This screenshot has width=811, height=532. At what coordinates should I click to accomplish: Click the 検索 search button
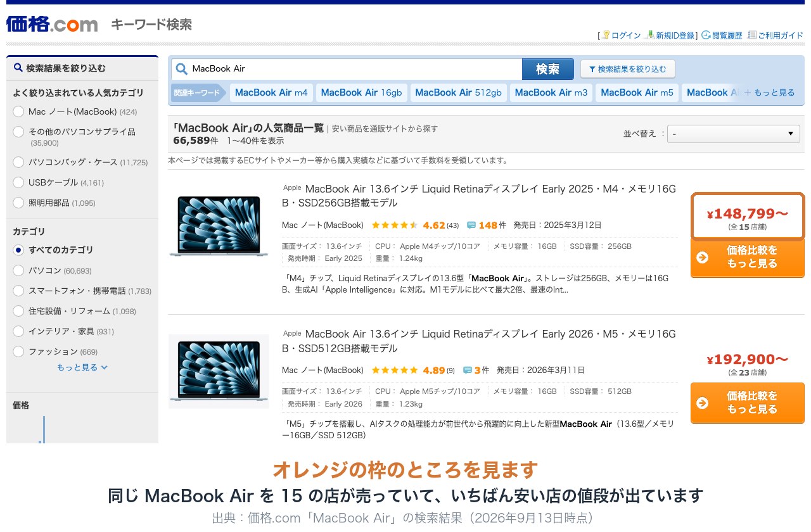pos(547,69)
